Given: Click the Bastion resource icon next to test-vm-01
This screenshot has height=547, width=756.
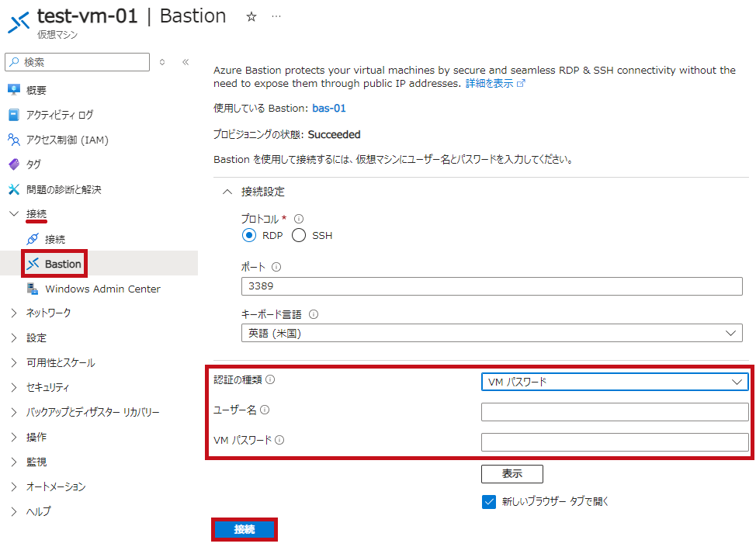Looking at the screenshot, I should coord(19,22).
